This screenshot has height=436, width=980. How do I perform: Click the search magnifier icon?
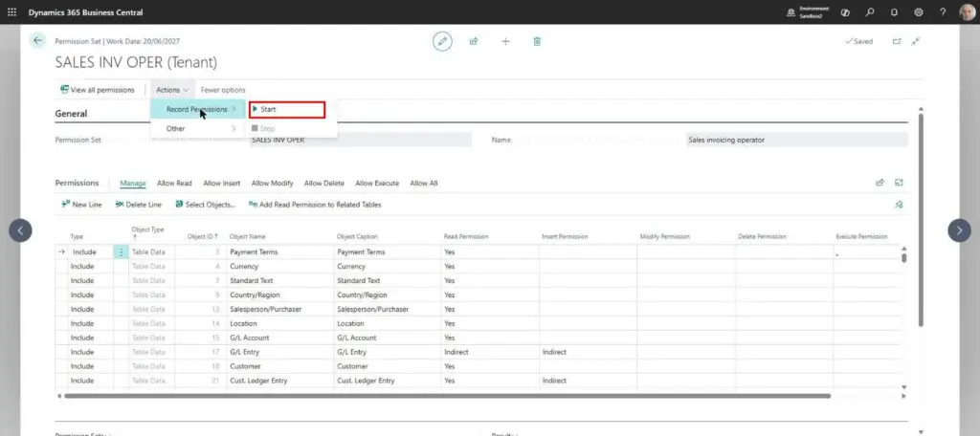point(869,11)
